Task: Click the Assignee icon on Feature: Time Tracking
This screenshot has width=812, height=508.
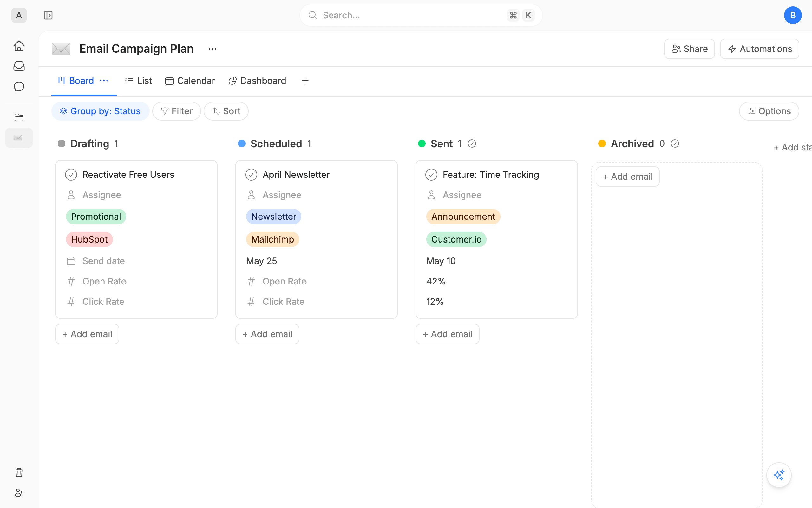Action: 431,195
